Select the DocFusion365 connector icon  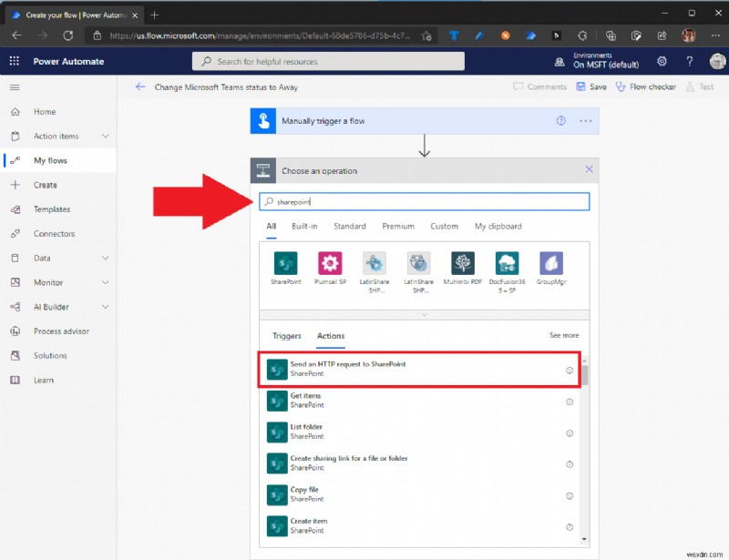(x=508, y=266)
